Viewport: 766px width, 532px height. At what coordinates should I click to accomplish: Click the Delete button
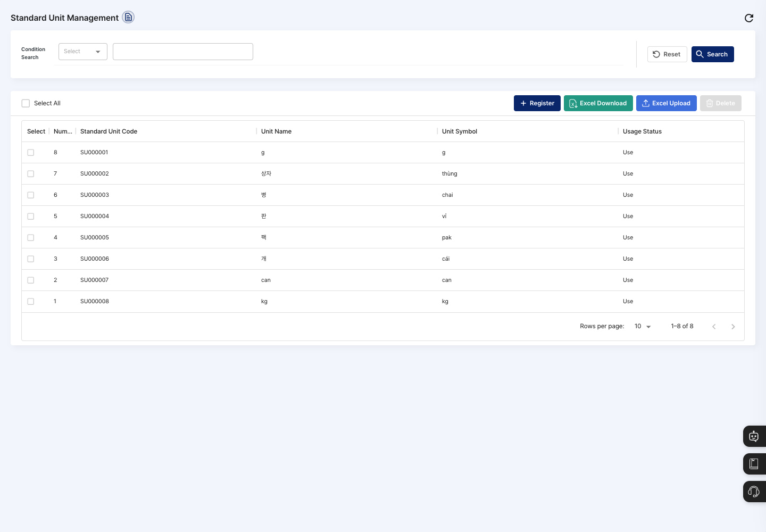coord(721,103)
